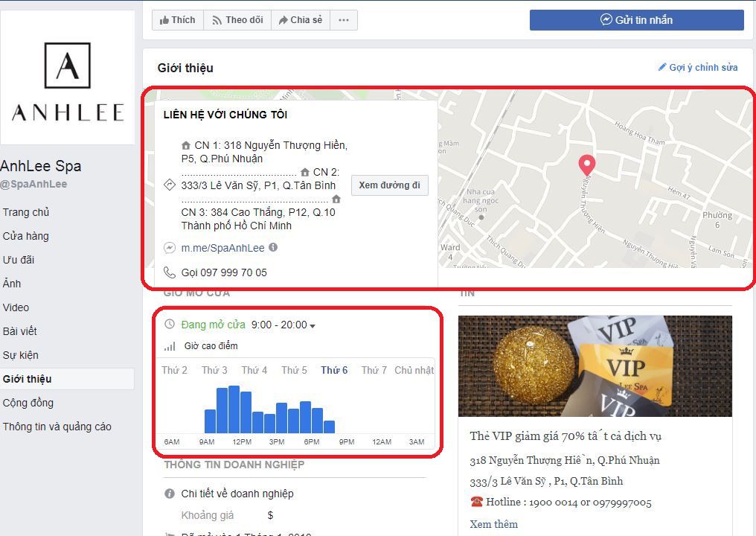The height and width of the screenshot is (536, 756).
Task: Click the AnhLee Spa page name
Action: pos(40,166)
